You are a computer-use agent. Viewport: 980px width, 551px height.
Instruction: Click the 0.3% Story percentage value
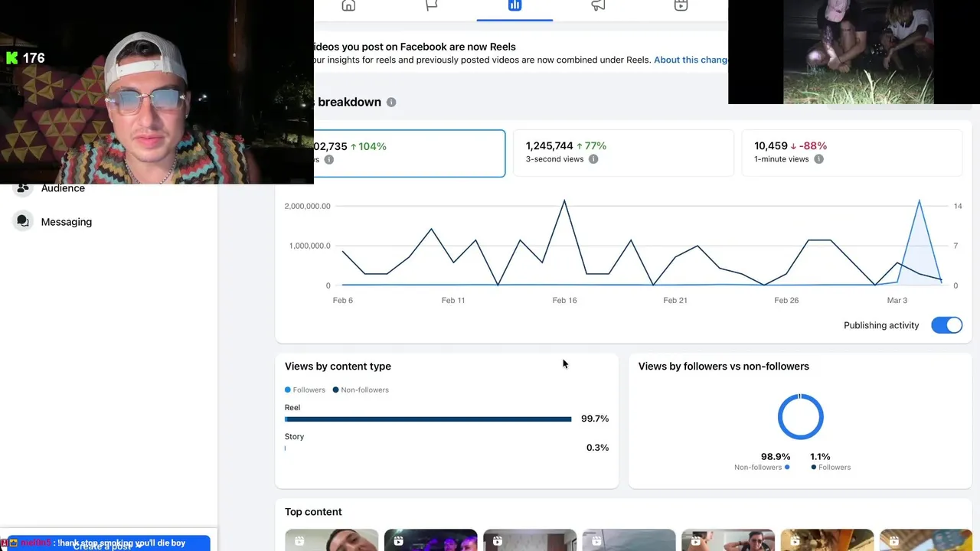(x=597, y=448)
